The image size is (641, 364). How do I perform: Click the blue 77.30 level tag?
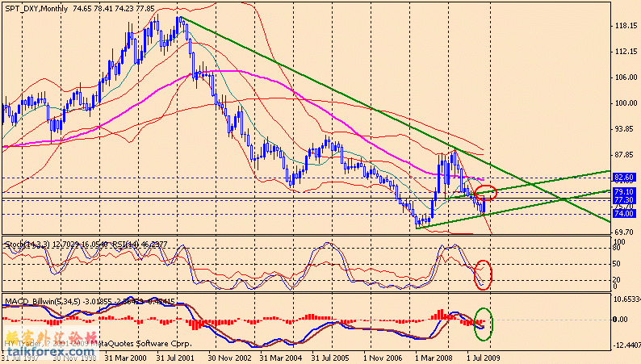click(624, 200)
